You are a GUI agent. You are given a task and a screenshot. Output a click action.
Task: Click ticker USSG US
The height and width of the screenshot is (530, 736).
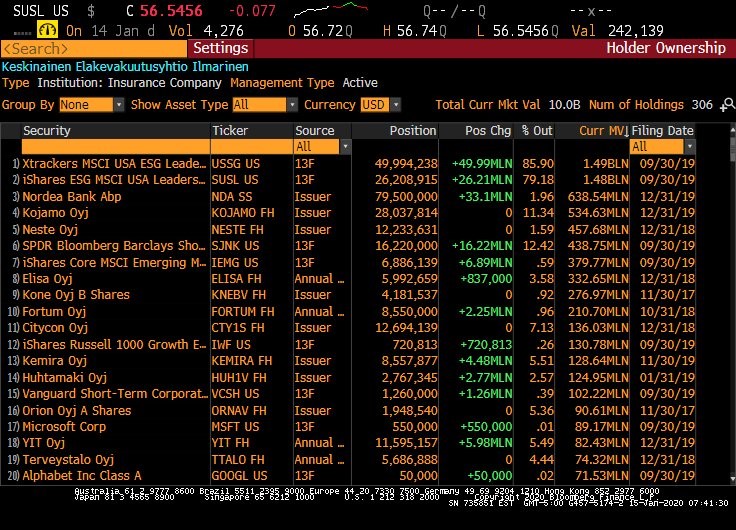point(236,163)
